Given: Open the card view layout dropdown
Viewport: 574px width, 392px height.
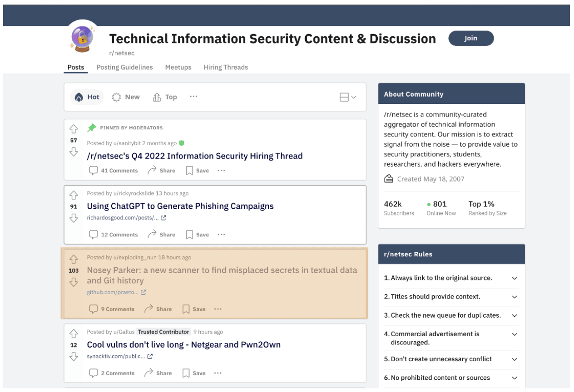Looking at the screenshot, I should tap(348, 97).
